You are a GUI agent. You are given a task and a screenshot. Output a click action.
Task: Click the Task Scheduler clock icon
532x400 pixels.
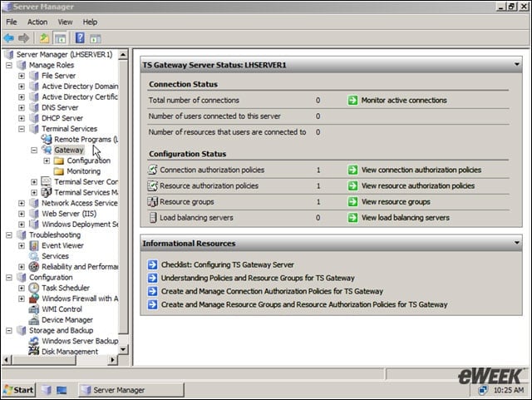34,288
